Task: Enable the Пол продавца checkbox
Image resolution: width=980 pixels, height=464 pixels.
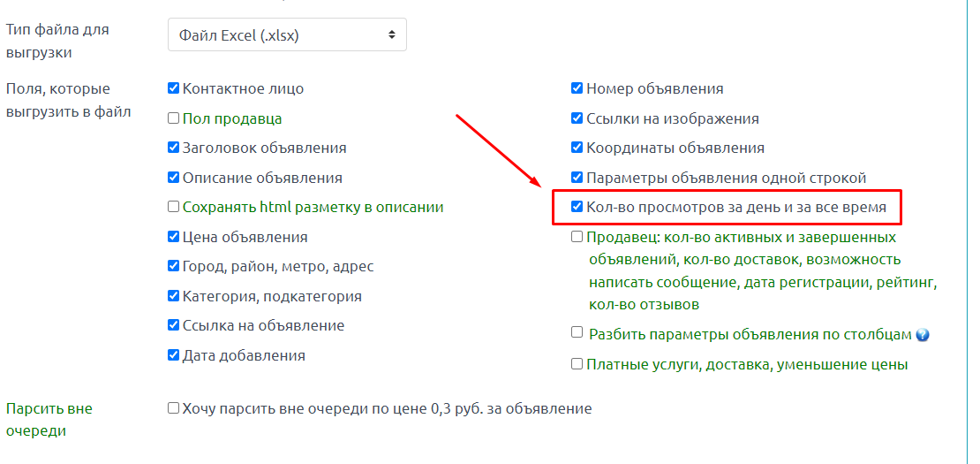Action: [x=174, y=118]
